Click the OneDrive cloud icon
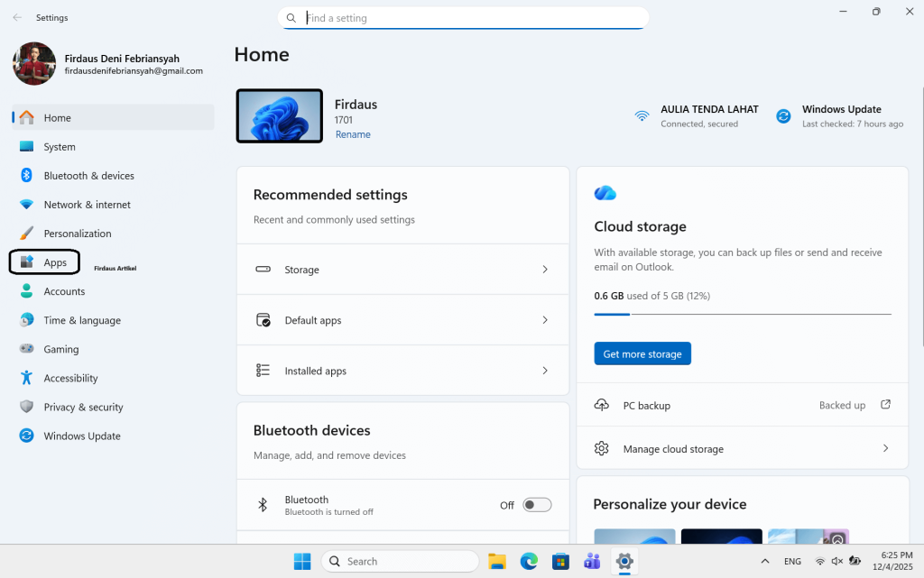Screen dimensions: 924x578 point(605,193)
